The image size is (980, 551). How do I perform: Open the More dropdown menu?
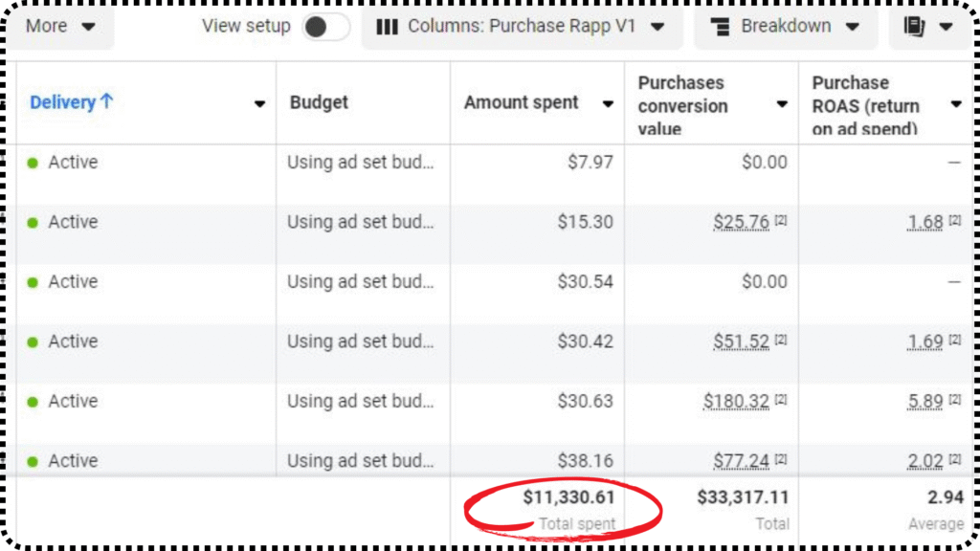point(59,27)
